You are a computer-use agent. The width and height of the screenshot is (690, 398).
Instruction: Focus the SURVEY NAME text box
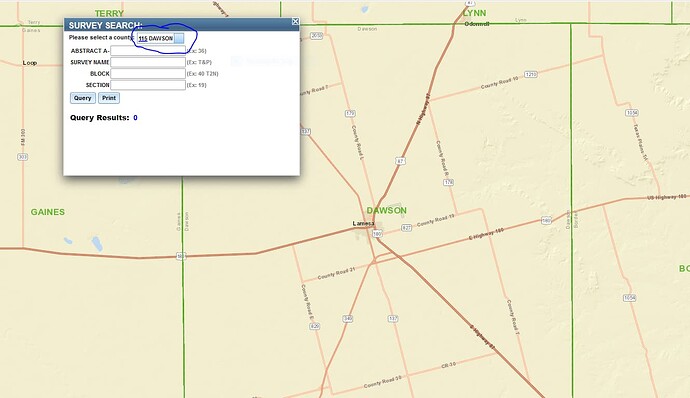point(148,62)
